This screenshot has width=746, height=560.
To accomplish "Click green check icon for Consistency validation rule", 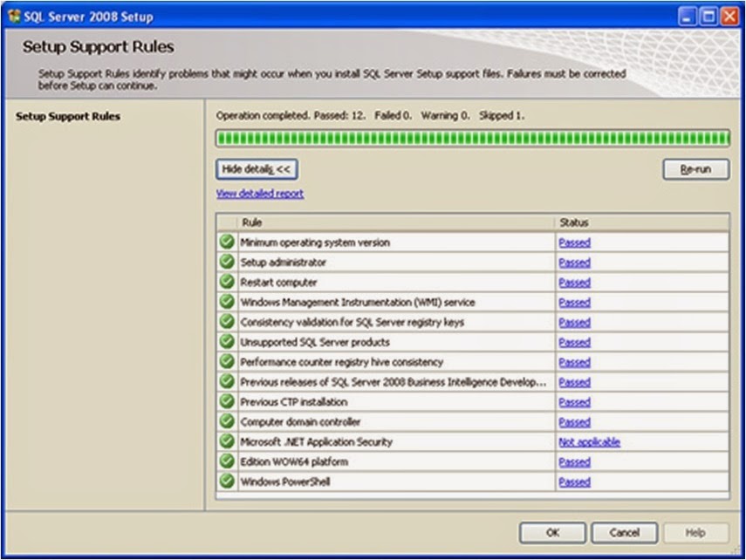I will point(227,322).
